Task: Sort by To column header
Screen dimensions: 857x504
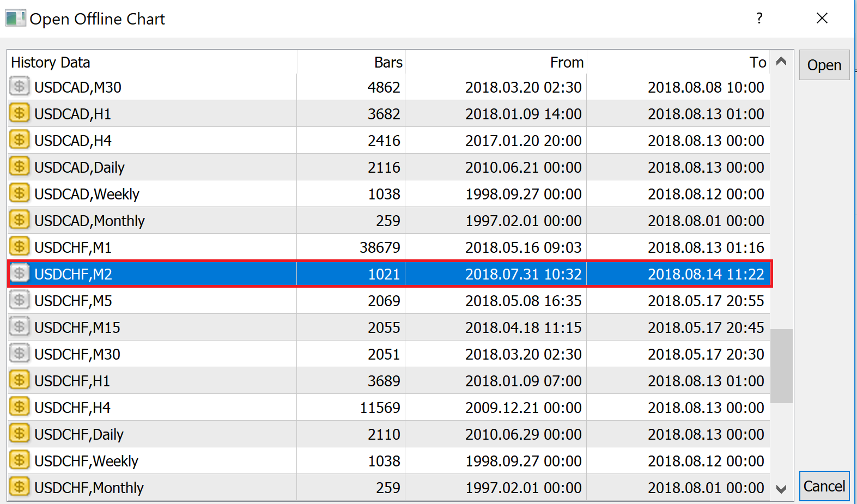Action: [678, 62]
